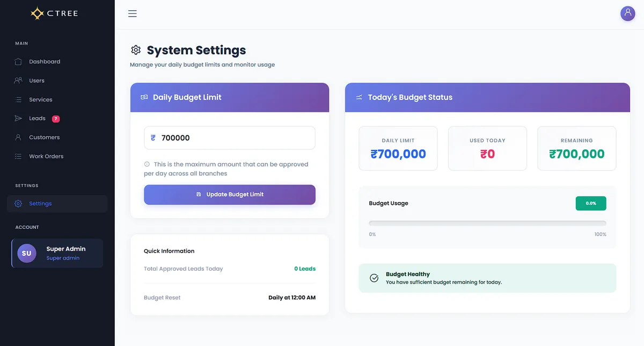Click the Services list icon
The width and height of the screenshot is (644, 346).
tap(18, 99)
